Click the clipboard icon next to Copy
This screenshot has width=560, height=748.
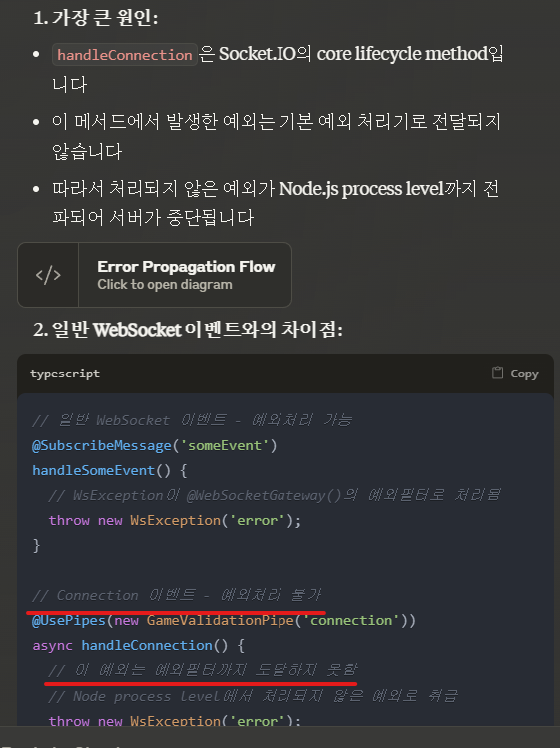point(497,373)
